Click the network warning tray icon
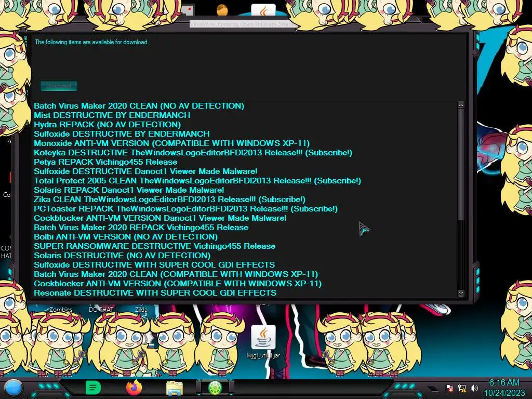Screen dimensions: 532x399 coord(462,388)
